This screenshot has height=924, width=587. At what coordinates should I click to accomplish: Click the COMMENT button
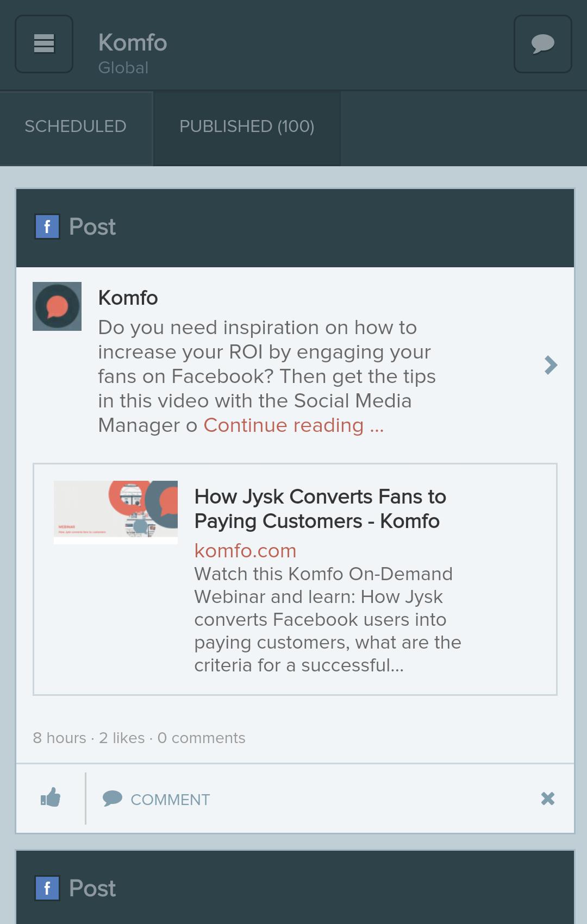click(x=169, y=799)
